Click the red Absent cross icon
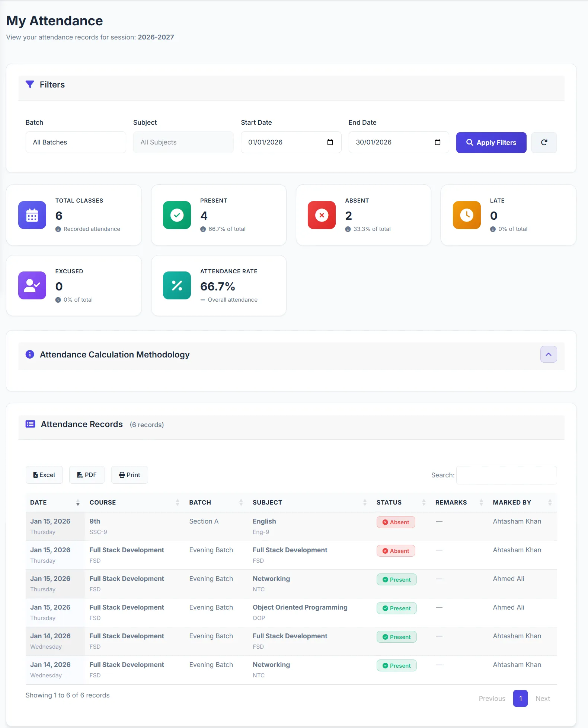The image size is (588, 728). pyautogui.click(x=322, y=215)
